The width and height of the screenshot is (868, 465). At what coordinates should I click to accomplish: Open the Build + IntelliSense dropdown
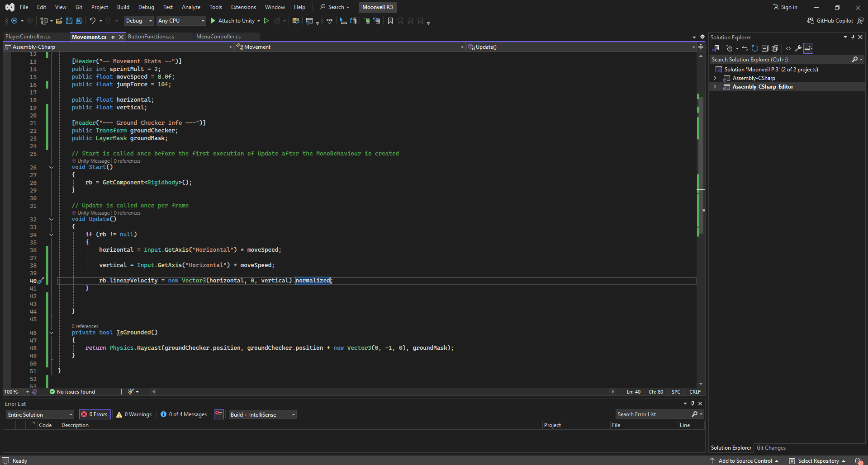click(x=262, y=415)
